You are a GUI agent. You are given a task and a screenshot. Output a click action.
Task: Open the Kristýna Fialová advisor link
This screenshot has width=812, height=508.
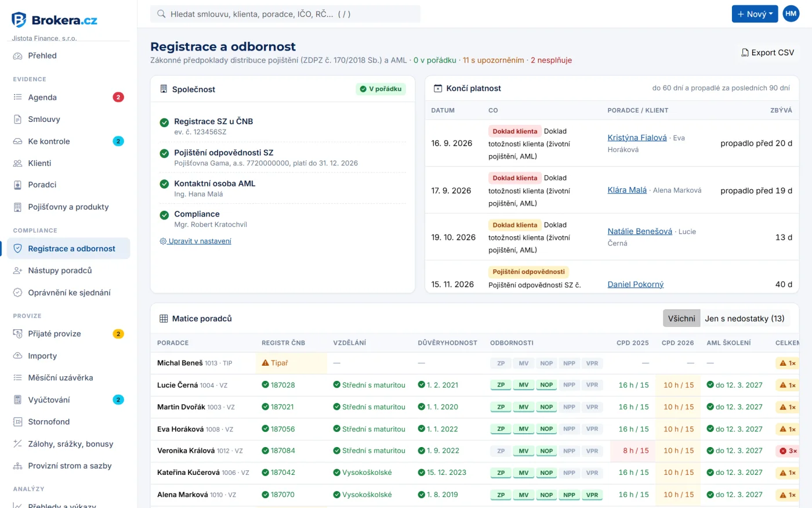pos(637,138)
